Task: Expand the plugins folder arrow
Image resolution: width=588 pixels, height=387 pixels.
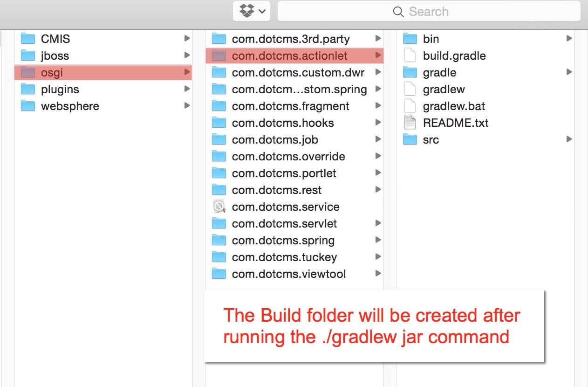Action: click(x=187, y=89)
